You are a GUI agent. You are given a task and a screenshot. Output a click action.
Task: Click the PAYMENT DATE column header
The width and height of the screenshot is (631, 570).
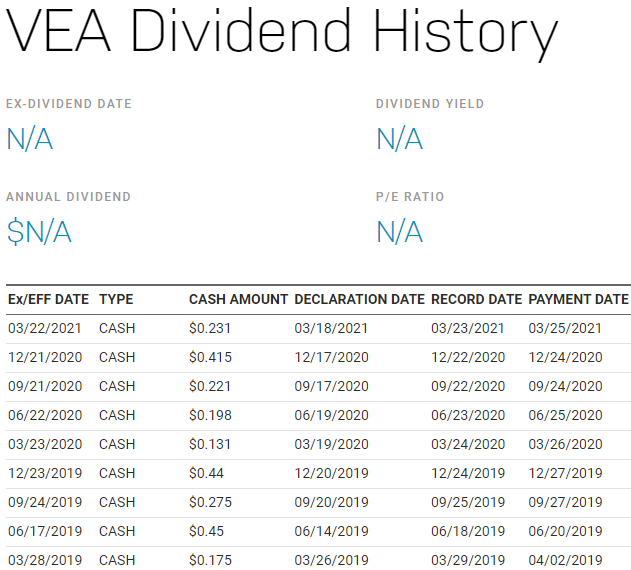coord(578,299)
